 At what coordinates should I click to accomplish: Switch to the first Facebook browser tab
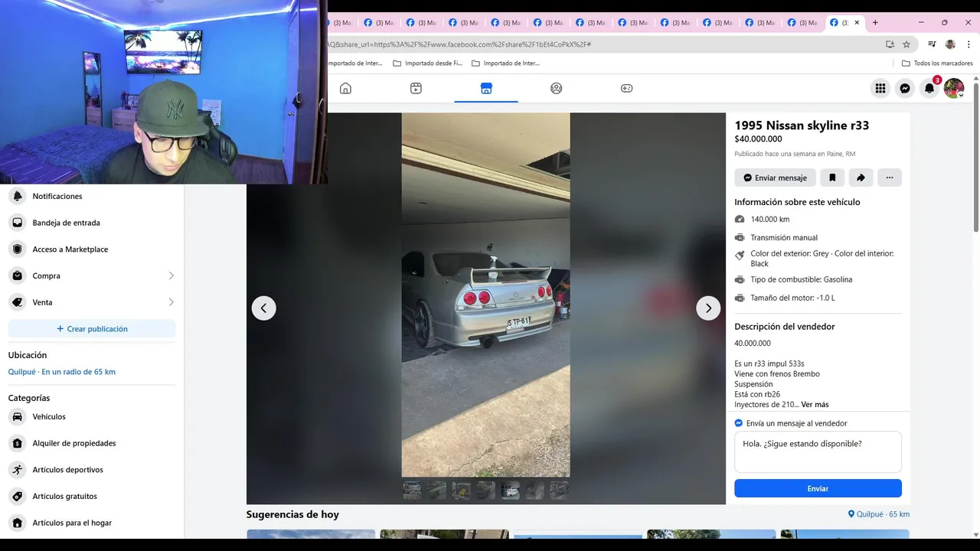coord(338,23)
